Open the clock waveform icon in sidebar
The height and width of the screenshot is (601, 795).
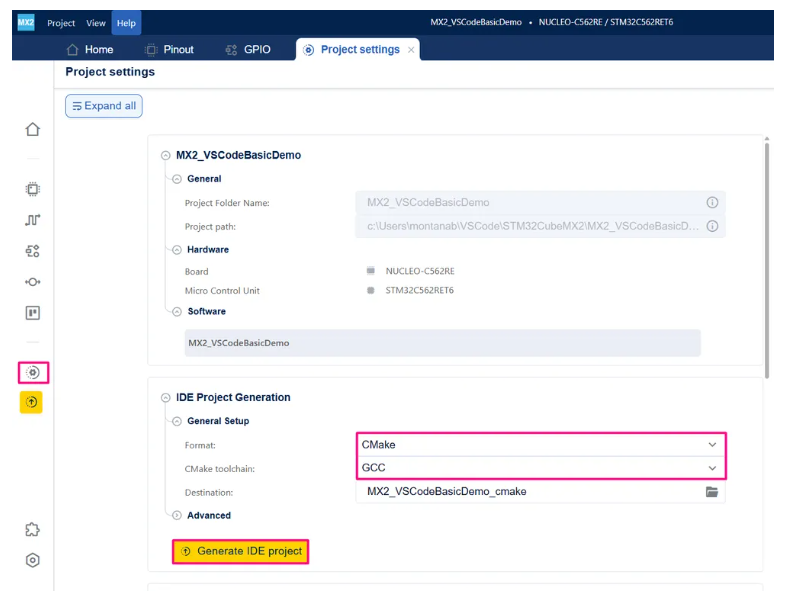click(32, 220)
